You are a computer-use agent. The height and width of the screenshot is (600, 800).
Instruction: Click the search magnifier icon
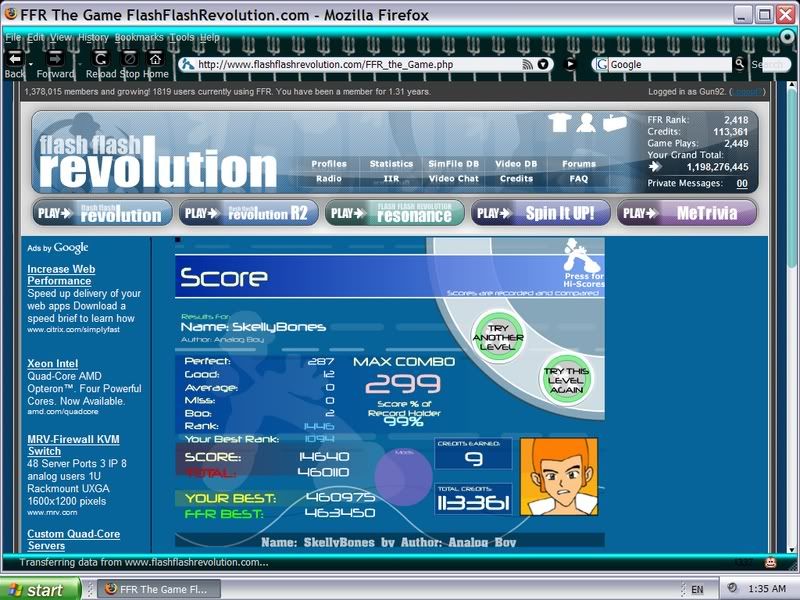[739, 64]
